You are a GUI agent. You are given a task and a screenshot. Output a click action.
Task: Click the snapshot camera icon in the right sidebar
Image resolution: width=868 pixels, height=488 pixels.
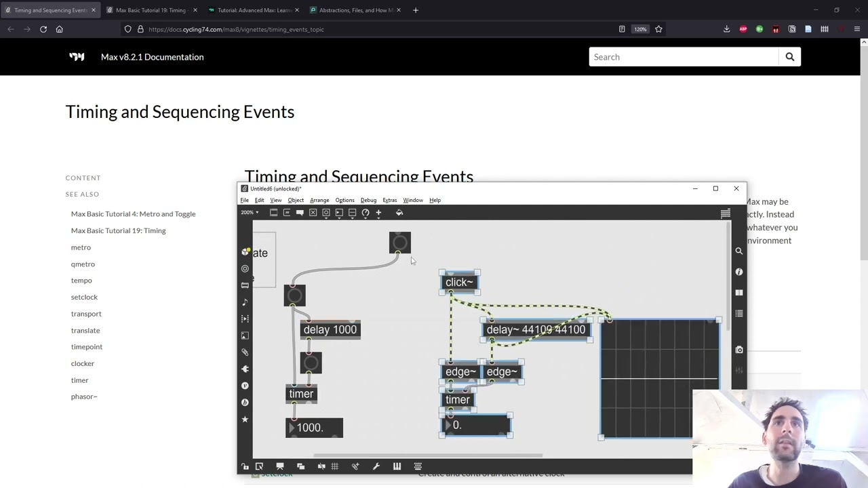tap(738, 350)
